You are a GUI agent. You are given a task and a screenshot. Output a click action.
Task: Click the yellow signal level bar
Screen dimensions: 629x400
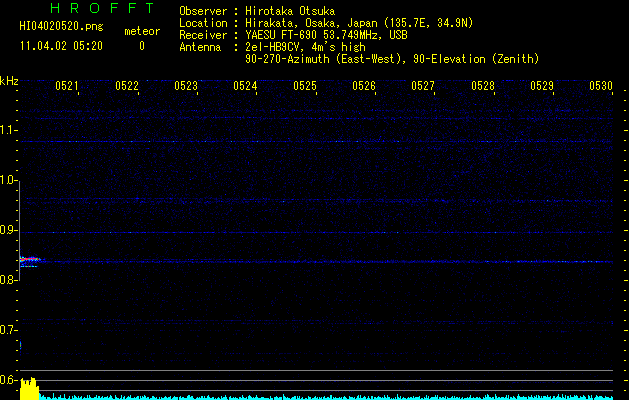(29, 388)
